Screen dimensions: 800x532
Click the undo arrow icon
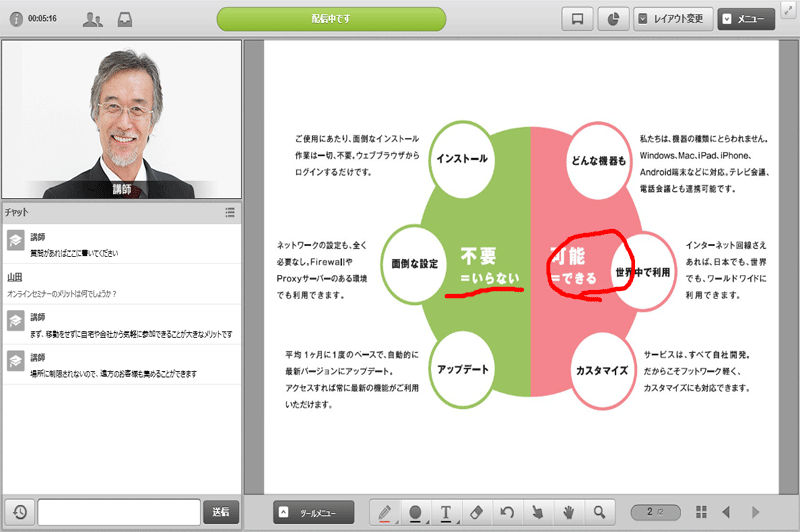click(x=507, y=512)
